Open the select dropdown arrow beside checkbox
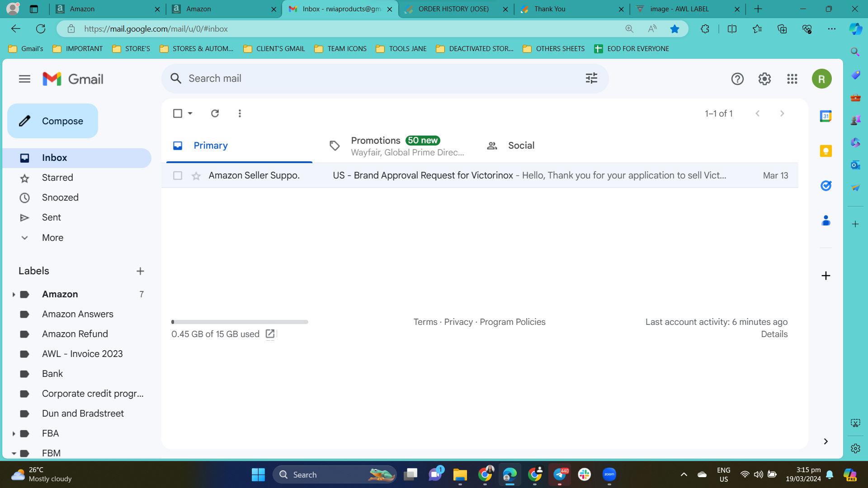 pos(190,113)
